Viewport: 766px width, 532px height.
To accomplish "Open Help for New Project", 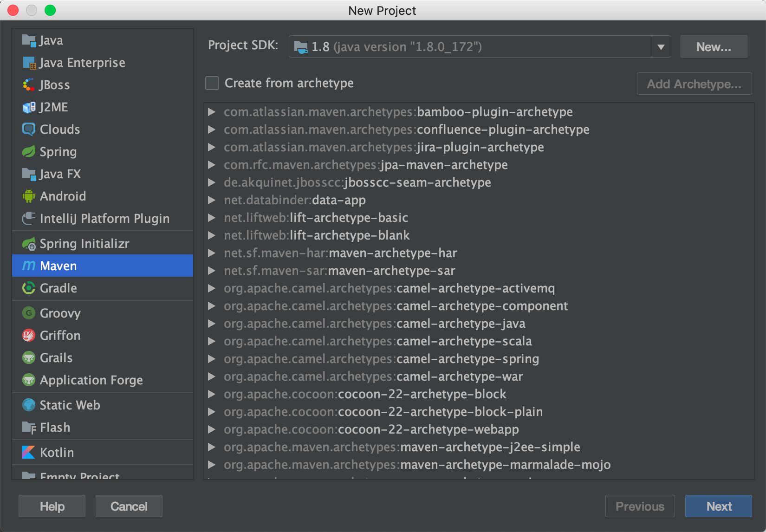I will pyautogui.click(x=52, y=506).
